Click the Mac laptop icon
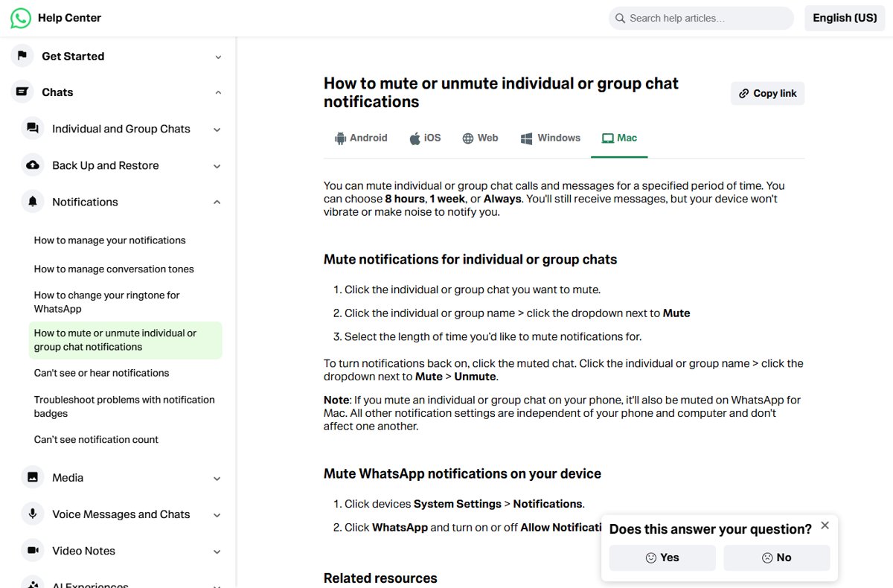Viewport: 893px width, 588px height. pyautogui.click(x=608, y=138)
